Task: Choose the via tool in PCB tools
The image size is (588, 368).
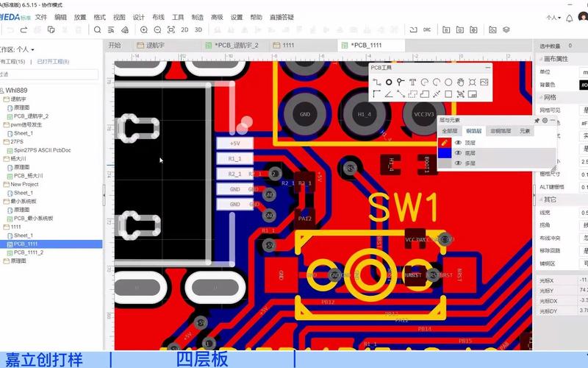Action: [401, 82]
